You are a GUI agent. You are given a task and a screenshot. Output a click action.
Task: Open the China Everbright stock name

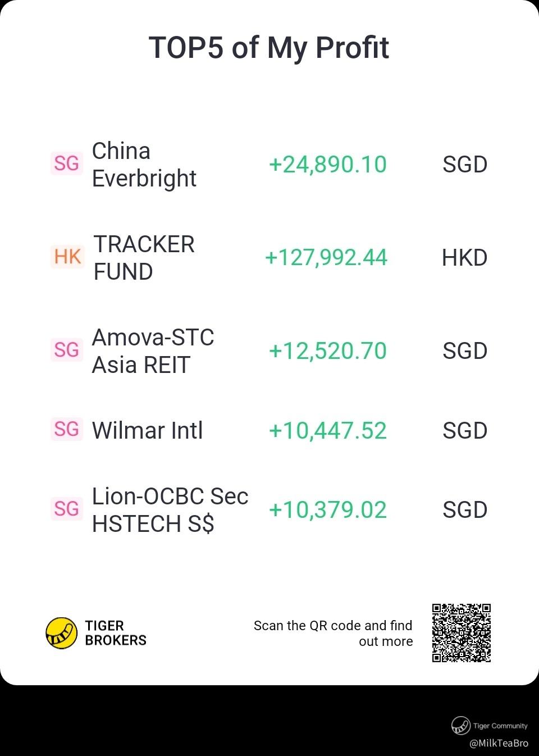144,165
